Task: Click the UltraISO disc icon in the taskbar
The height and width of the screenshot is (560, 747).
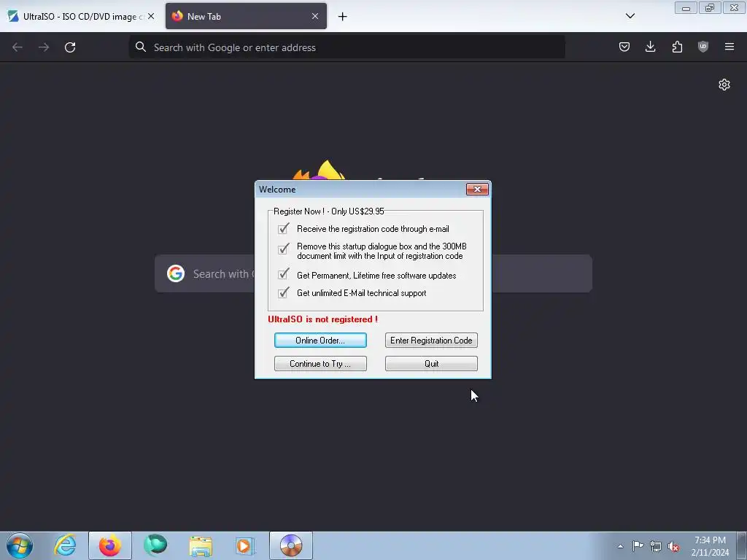Action: tap(291, 545)
